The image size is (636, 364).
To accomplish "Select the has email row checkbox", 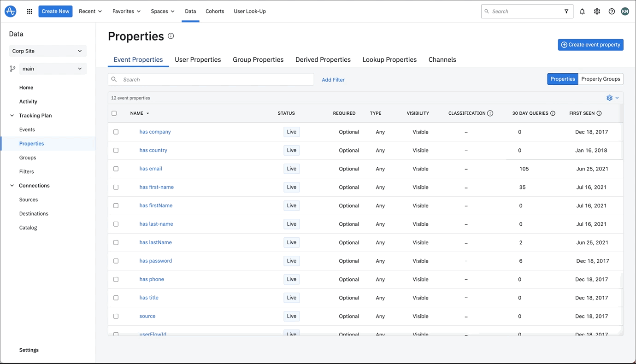I will coord(116,169).
